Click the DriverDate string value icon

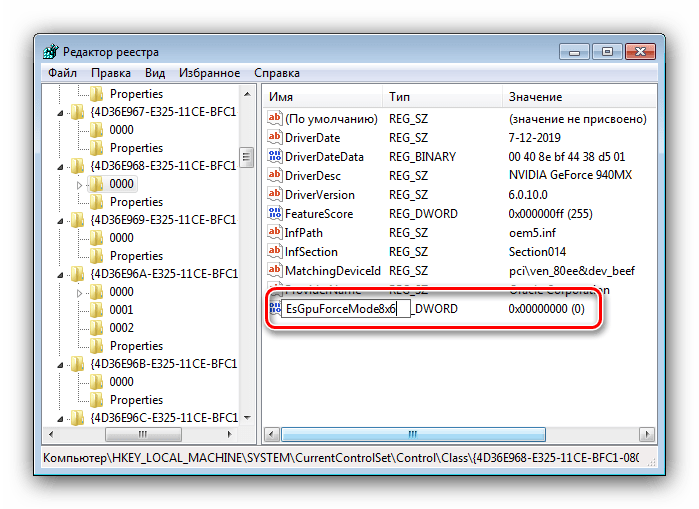[x=275, y=137]
